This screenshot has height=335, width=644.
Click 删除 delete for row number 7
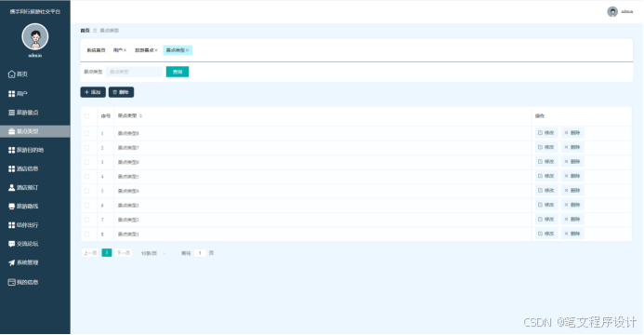click(572, 219)
